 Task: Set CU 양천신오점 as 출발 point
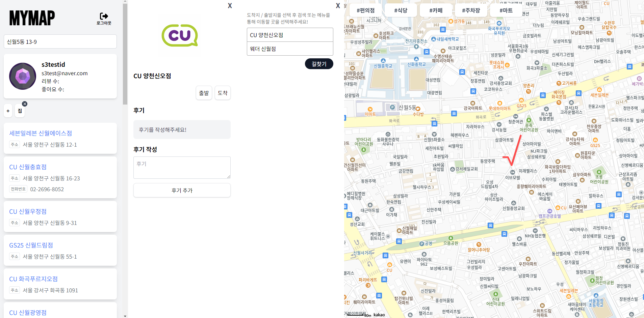pyautogui.click(x=204, y=93)
